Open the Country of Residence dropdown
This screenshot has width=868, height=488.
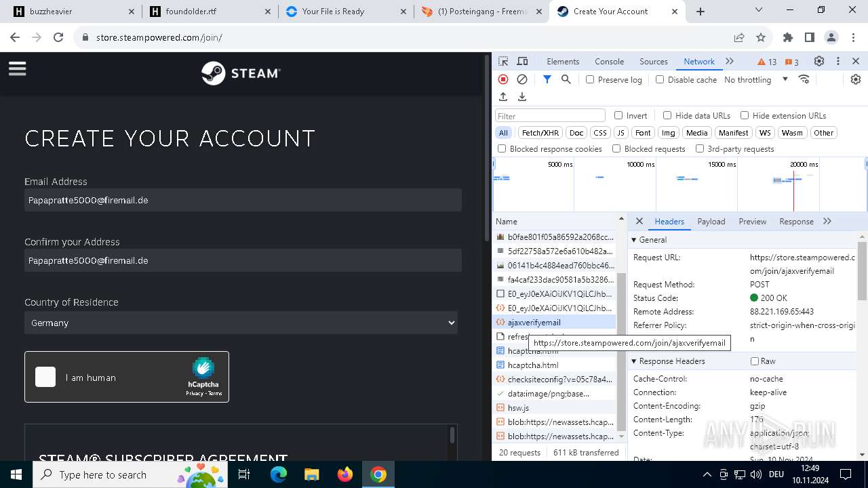241,323
